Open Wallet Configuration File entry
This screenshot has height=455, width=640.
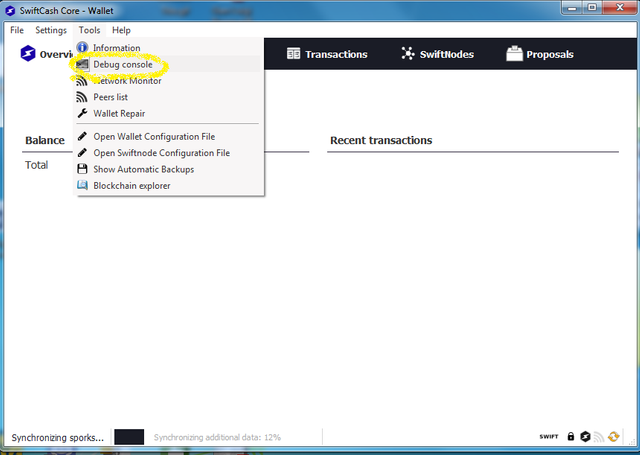[169, 137]
